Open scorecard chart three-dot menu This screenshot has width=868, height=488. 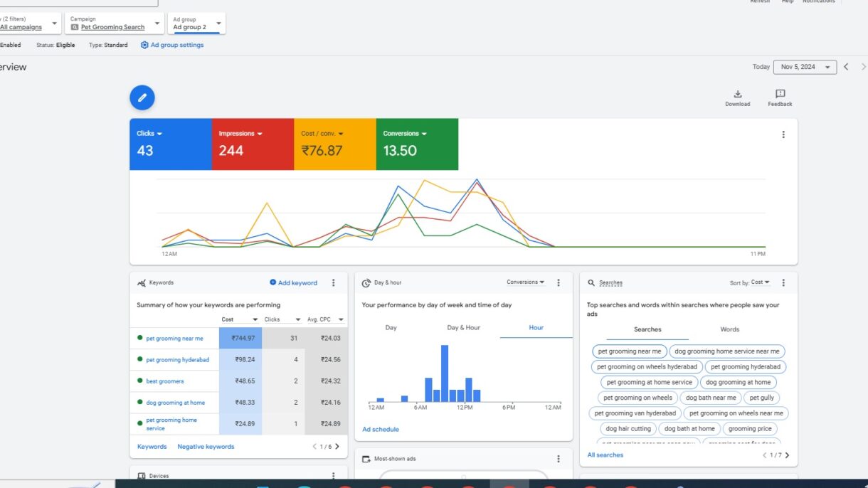click(783, 134)
